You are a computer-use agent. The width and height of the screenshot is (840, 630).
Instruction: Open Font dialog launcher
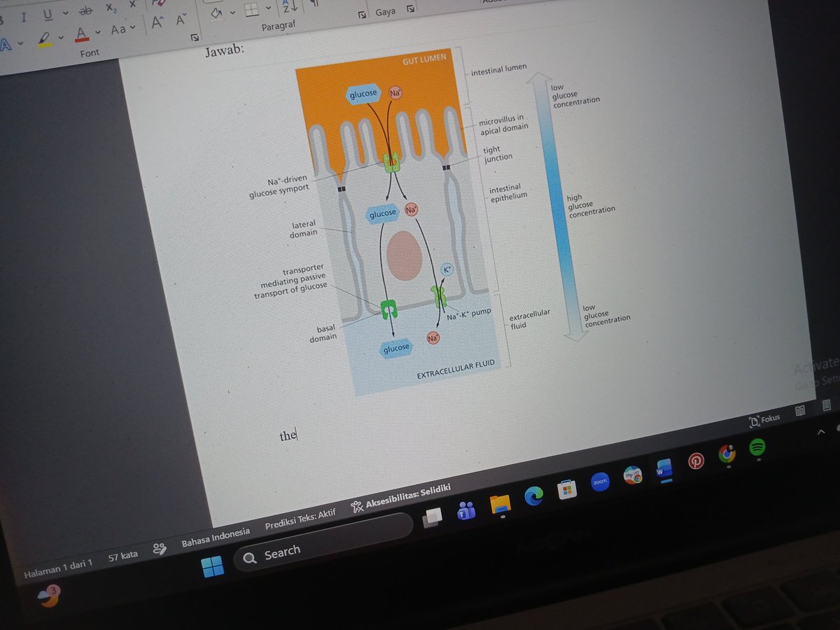195,37
